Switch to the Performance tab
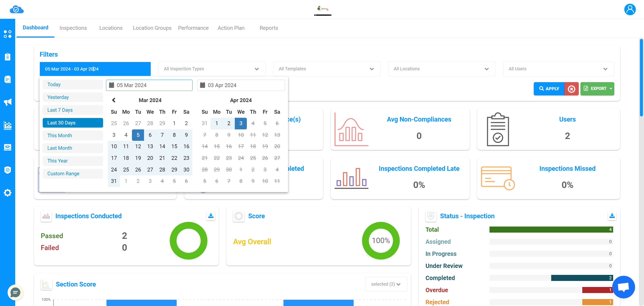This screenshot has height=306, width=644. (x=193, y=28)
